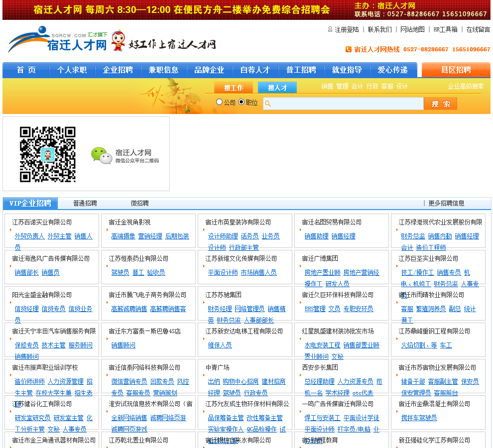Click the 设计师助理 job link

(223, 236)
